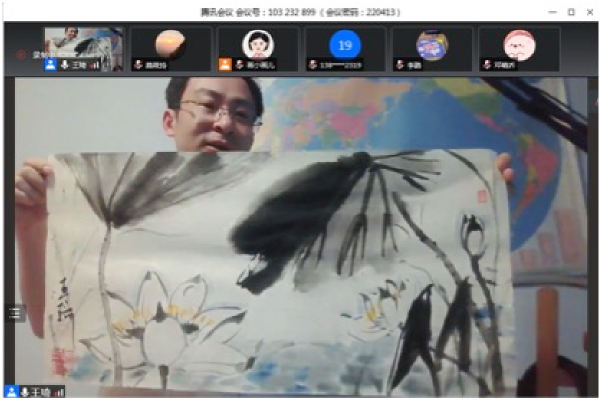Click the main speaker video showing lotus painting
The width and height of the screenshot is (600, 400).
coord(301,237)
